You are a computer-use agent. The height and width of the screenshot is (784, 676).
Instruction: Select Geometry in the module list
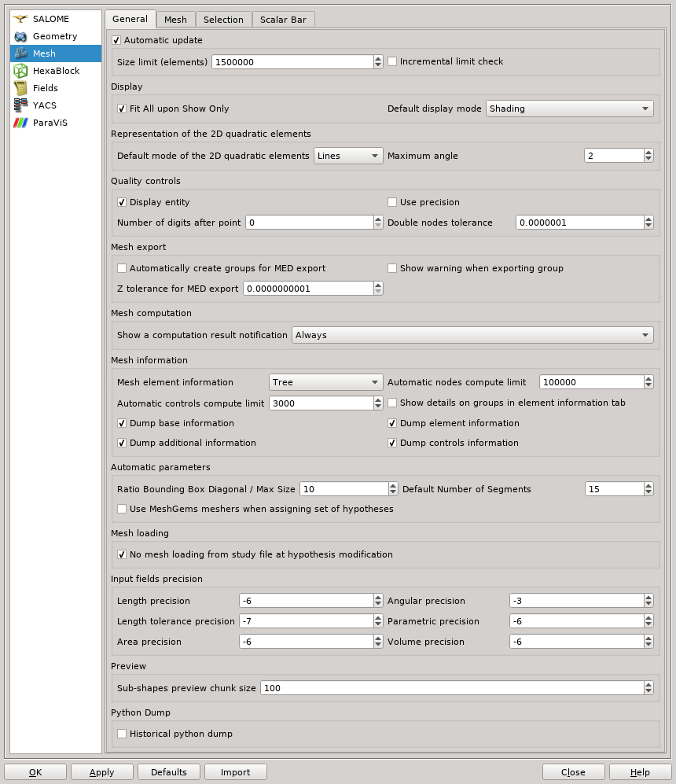(x=56, y=36)
